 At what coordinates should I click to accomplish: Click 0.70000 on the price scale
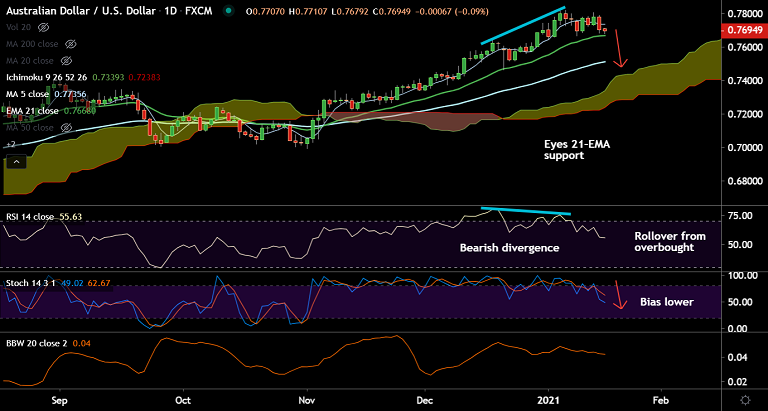(x=745, y=147)
